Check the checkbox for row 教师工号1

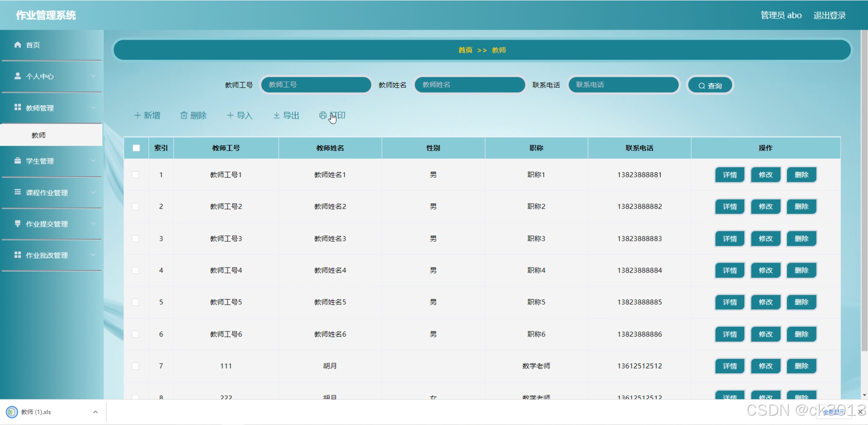click(136, 175)
